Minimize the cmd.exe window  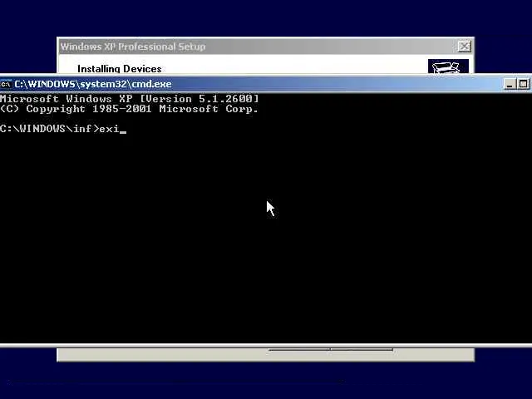tap(510, 84)
